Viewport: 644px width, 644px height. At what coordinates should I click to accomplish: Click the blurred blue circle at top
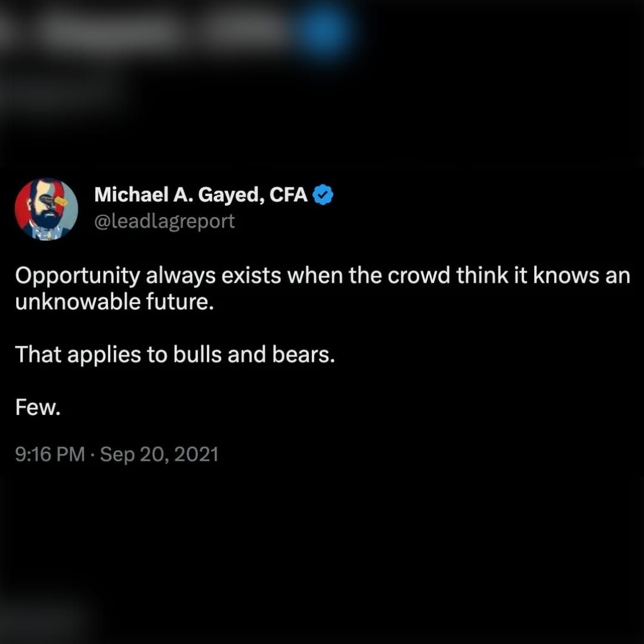(324, 31)
